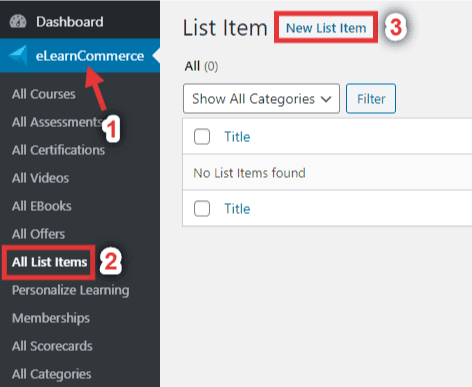The image size is (472, 387).
Task: Open the All Courses menu item
Action: (44, 94)
